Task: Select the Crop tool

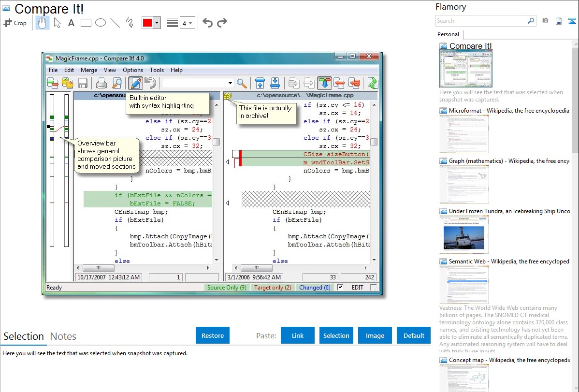Action: pyautogui.click(x=15, y=23)
